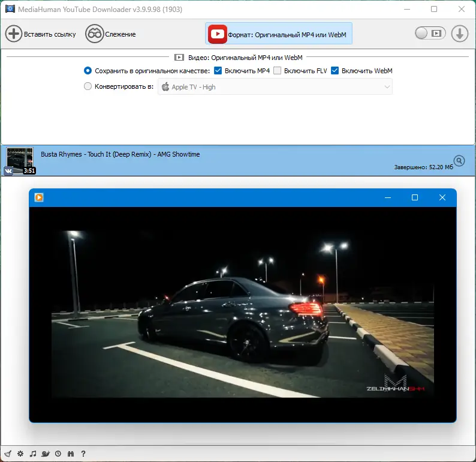Click the Видео: Оригинальный MP4 или WebM heading

click(x=245, y=58)
